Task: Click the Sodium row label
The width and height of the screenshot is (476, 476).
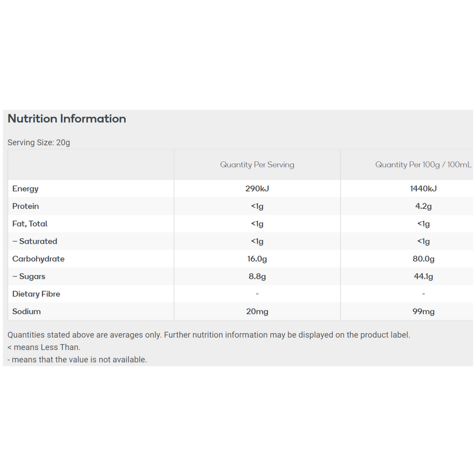Action: (x=26, y=311)
